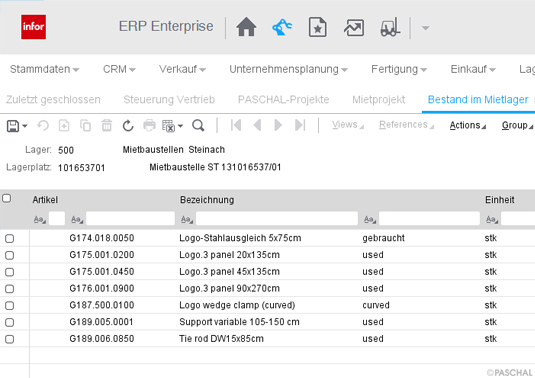Viewport: 535px width, 378px height.
Task: Click the Undo icon
Action: [43, 126]
